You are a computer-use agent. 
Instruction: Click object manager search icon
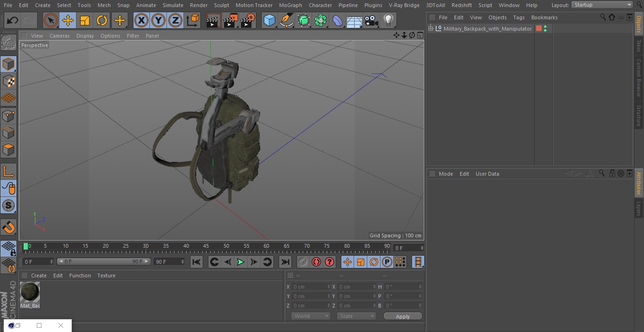point(603,17)
